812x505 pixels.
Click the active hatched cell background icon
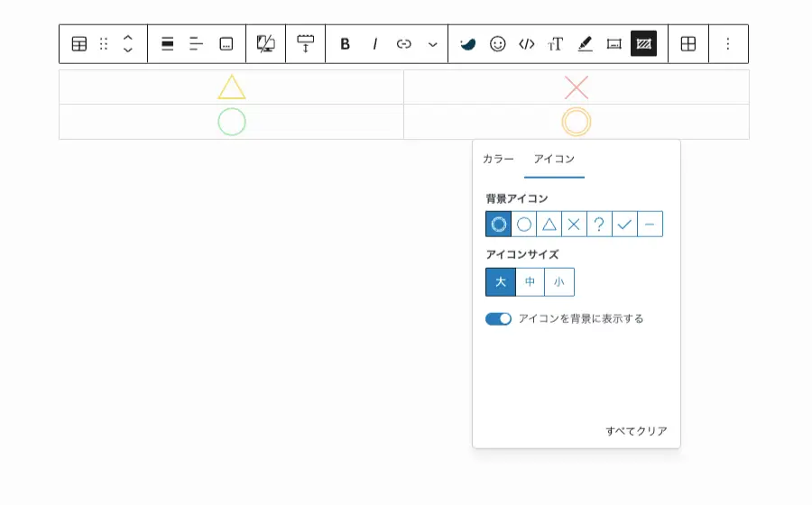(x=643, y=44)
